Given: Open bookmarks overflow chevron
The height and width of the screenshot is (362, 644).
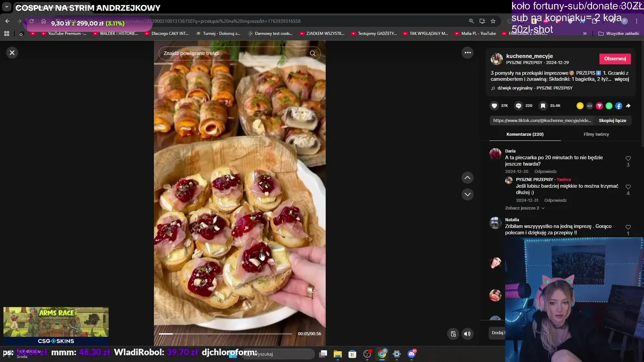Looking at the screenshot, I should 585,34.
